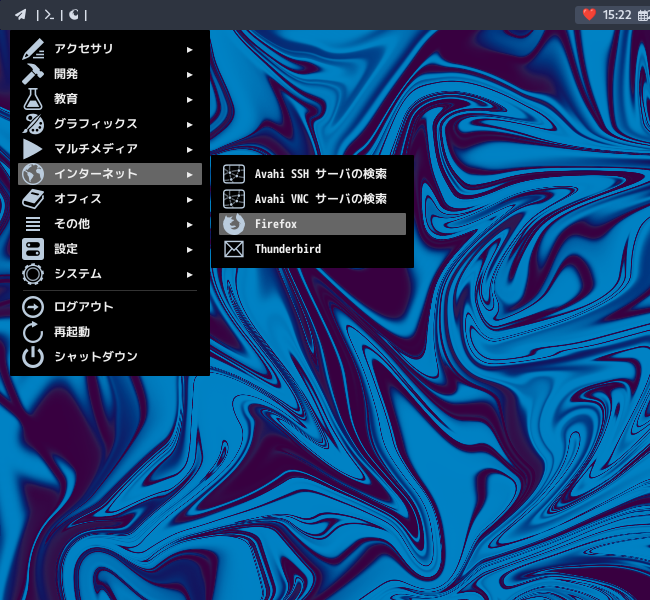Launch Avahi SSH サーバの検索
Screen dimensions: 650x600
tap(312, 174)
